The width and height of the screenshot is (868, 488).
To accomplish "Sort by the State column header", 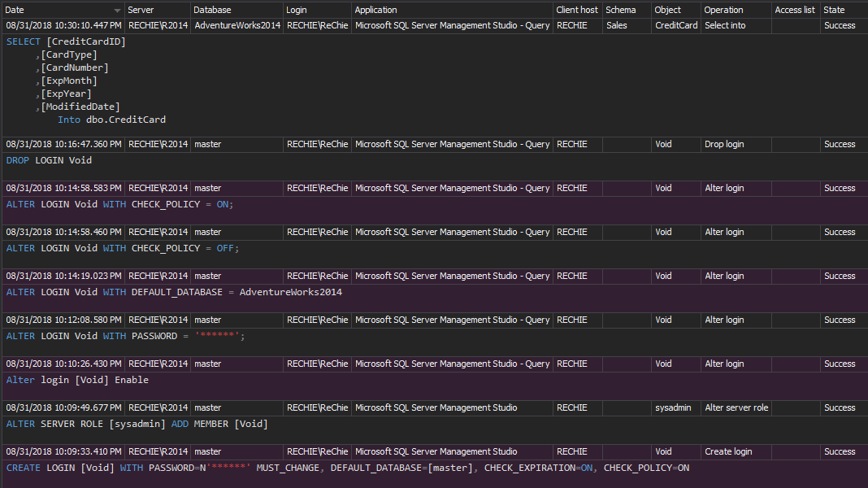I will pos(834,10).
